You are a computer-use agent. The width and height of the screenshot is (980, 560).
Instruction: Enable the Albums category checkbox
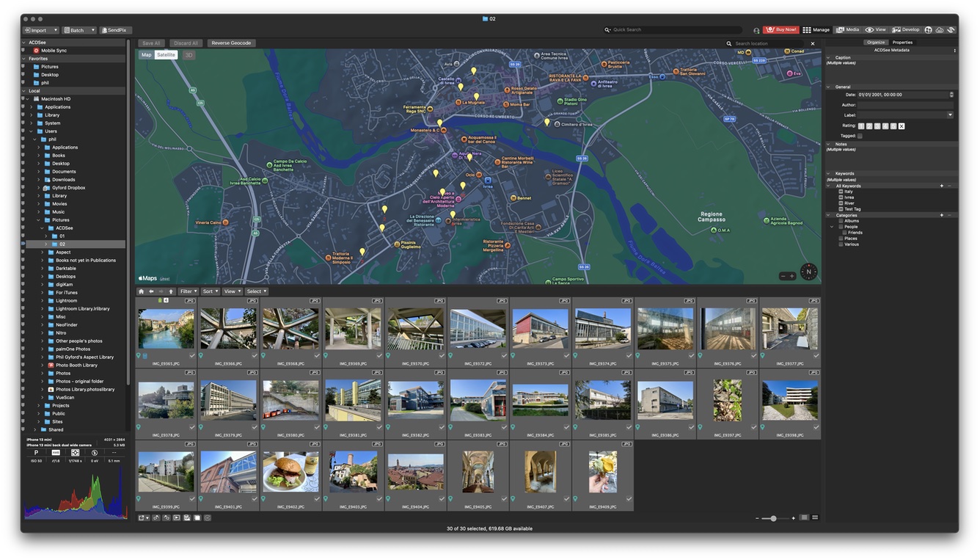[x=841, y=221]
